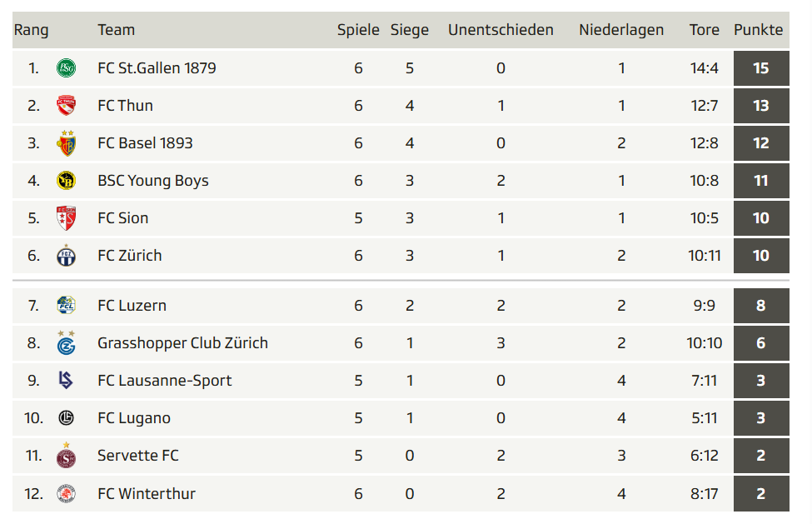Select the Unentschieden column header
812x524 pixels.
501,30
